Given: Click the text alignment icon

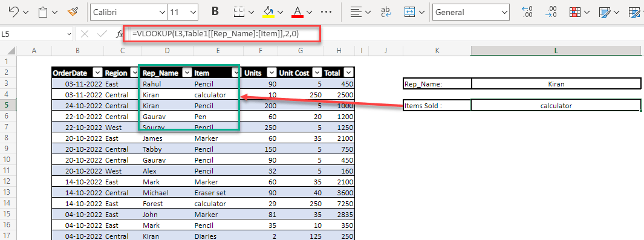Looking at the screenshot, I should coord(356,12).
